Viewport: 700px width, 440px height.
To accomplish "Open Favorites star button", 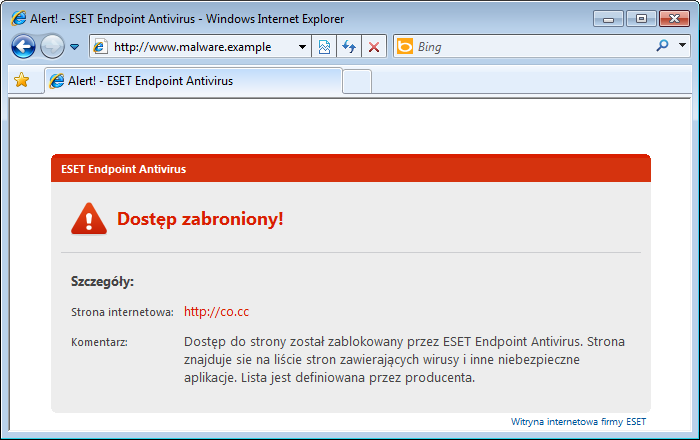I will click(x=21, y=80).
